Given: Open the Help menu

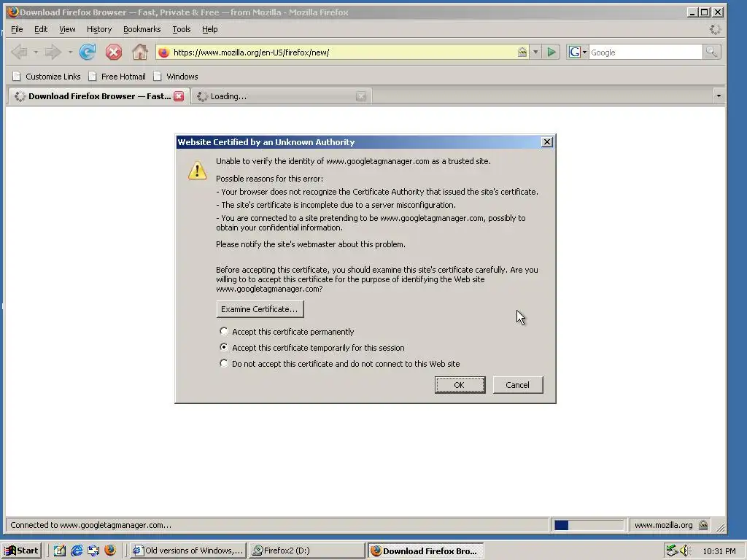Looking at the screenshot, I should (209, 29).
